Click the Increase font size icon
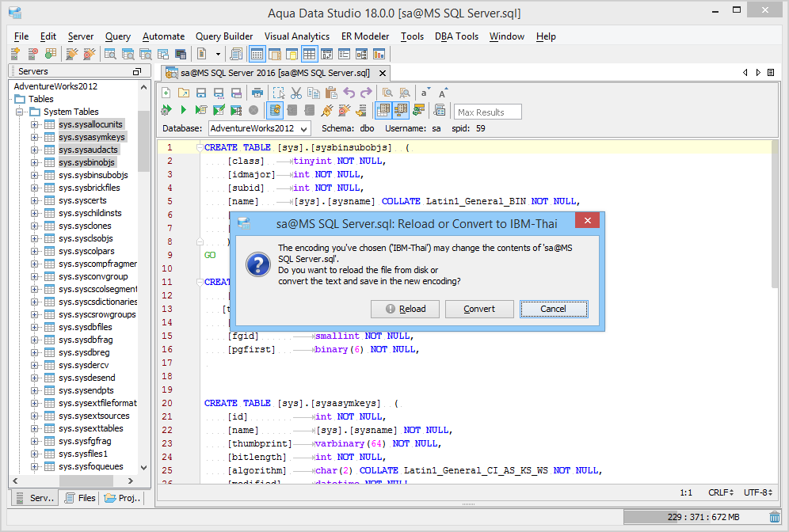Viewport: 789px width, 532px height. point(444,93)
